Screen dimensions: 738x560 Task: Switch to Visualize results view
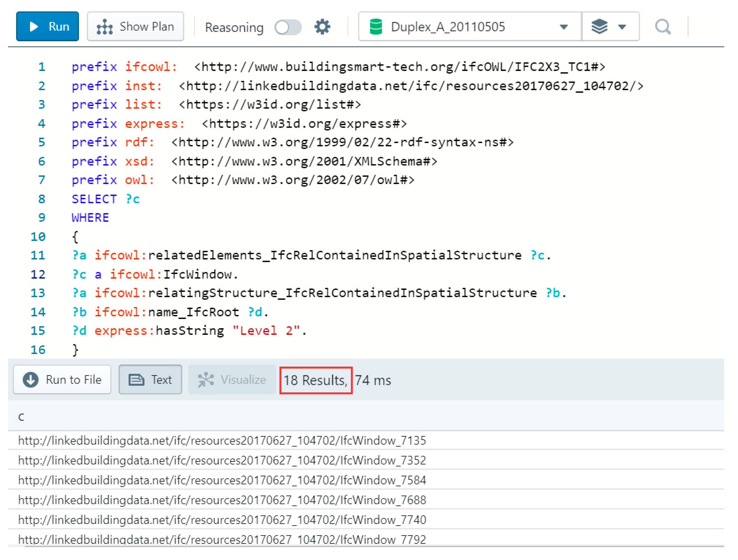pyautogui.click(x=232, y=379)
